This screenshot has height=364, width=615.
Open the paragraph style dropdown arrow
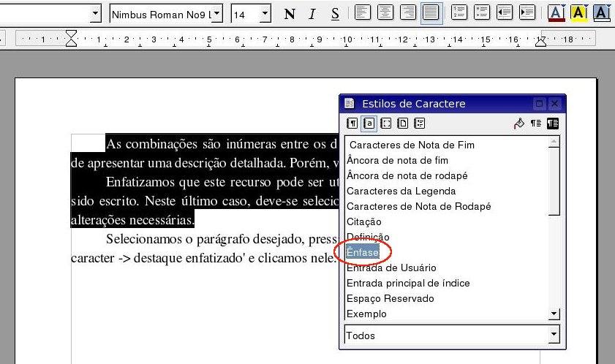pyautogui.click(x=95, y=14)
